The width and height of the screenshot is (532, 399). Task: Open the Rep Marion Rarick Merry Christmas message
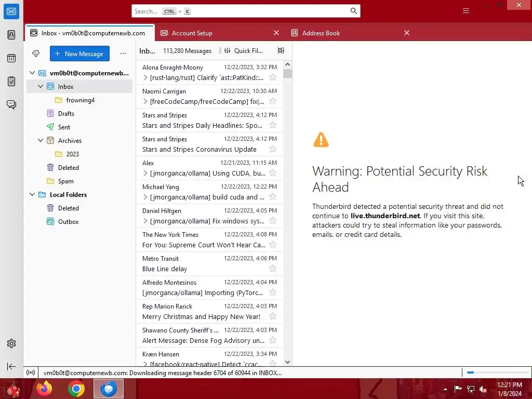click(x=209, y=312)
